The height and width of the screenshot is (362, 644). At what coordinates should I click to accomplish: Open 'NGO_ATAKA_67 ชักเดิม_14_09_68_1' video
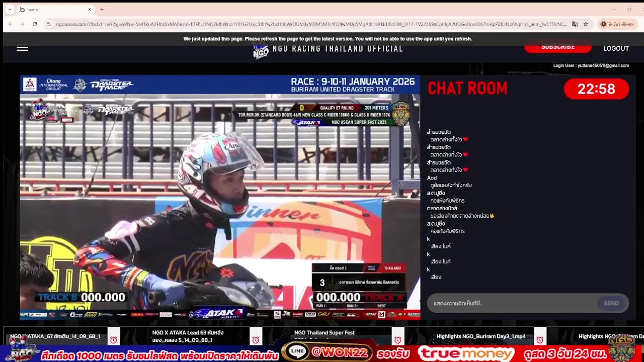pos(55,336)
